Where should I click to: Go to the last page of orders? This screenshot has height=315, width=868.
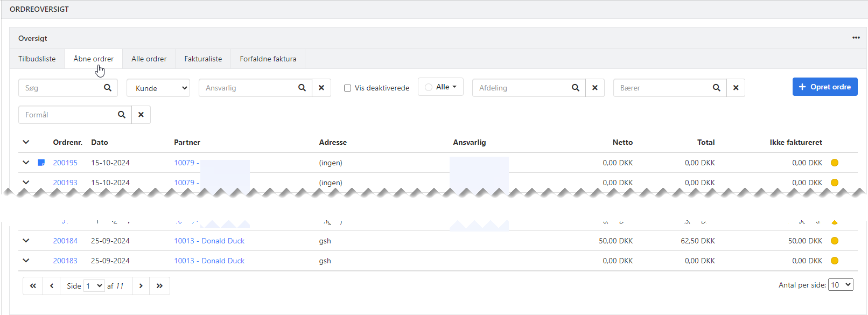pyautogui.click(x=159, y=286)
